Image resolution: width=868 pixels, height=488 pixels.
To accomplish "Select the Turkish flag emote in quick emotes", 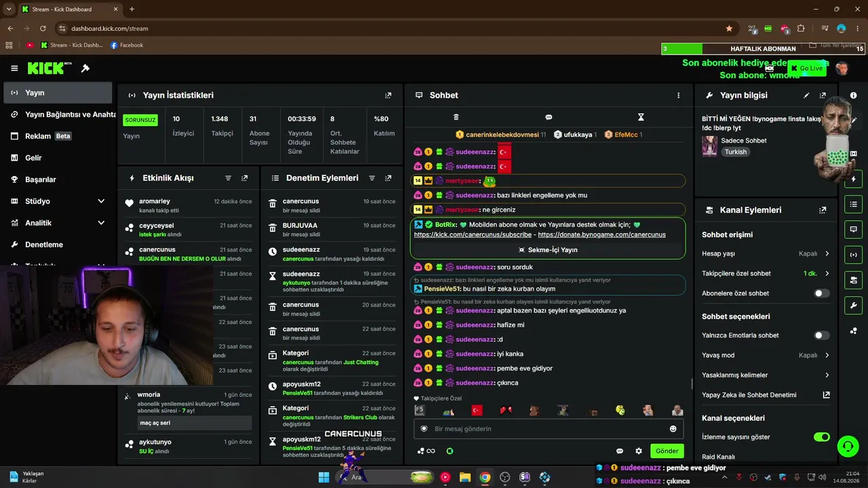I will click(477, 410).
